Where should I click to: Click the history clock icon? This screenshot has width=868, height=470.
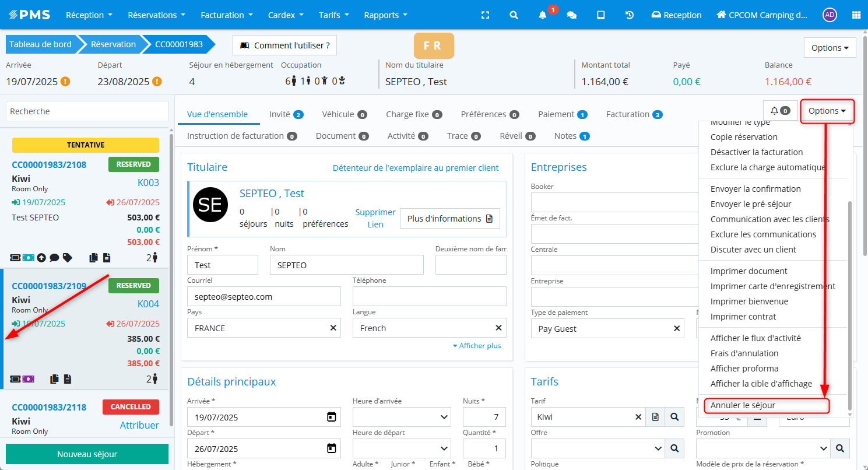(x=630, y=15)
